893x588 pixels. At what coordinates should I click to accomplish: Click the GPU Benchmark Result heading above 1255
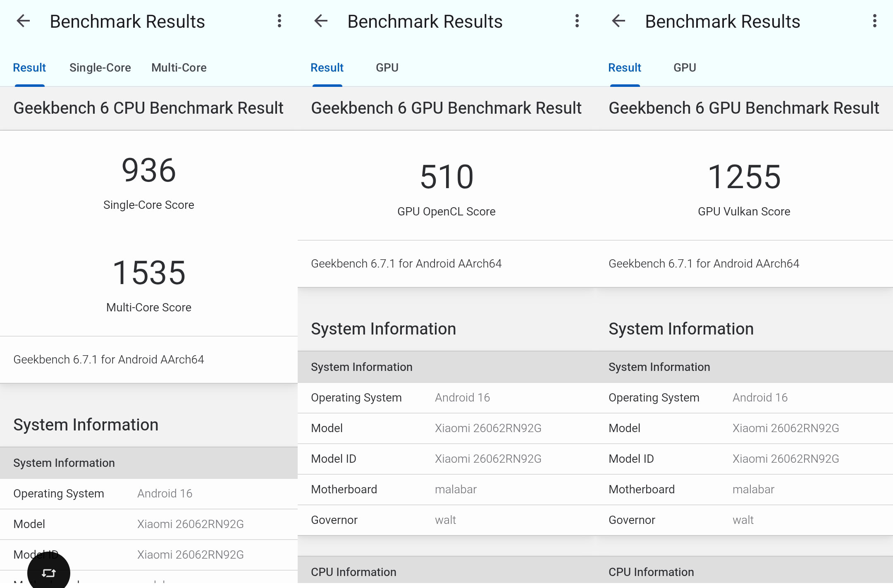(744, 108)
